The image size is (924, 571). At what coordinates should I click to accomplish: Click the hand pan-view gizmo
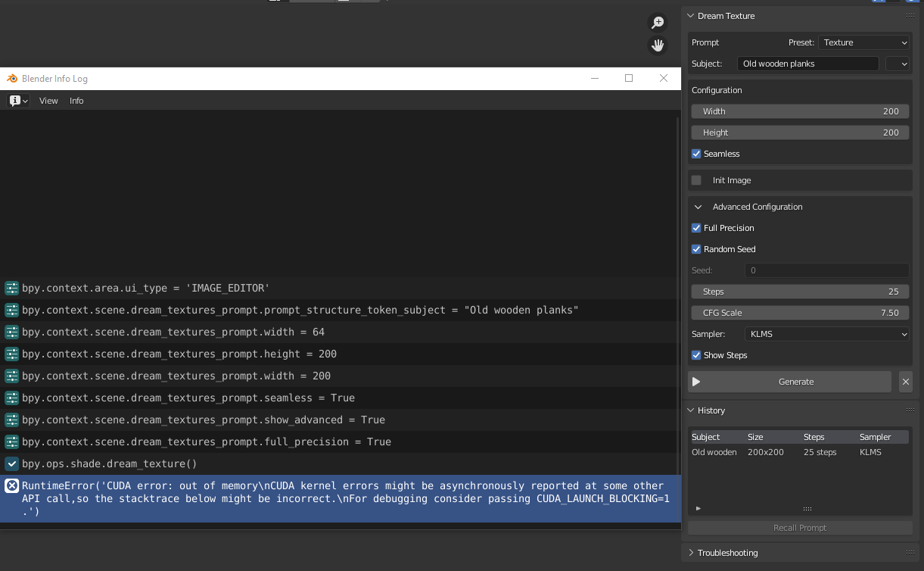pos(658,45)
